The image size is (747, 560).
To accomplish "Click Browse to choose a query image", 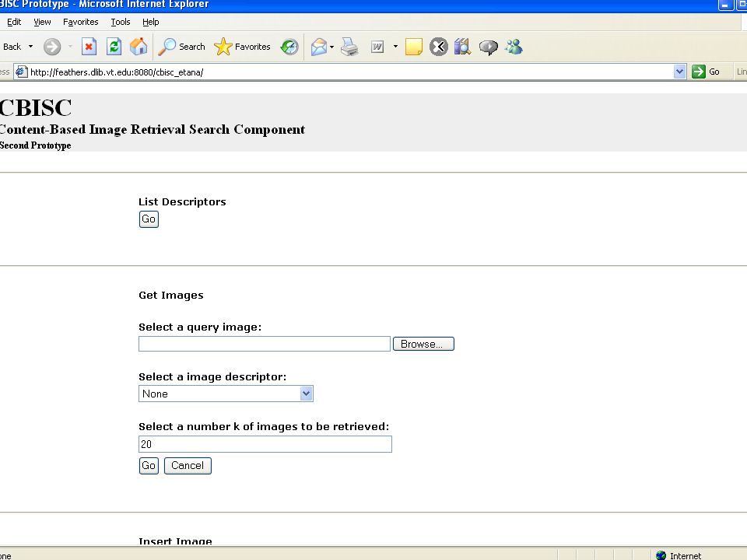I will point(423,344).
